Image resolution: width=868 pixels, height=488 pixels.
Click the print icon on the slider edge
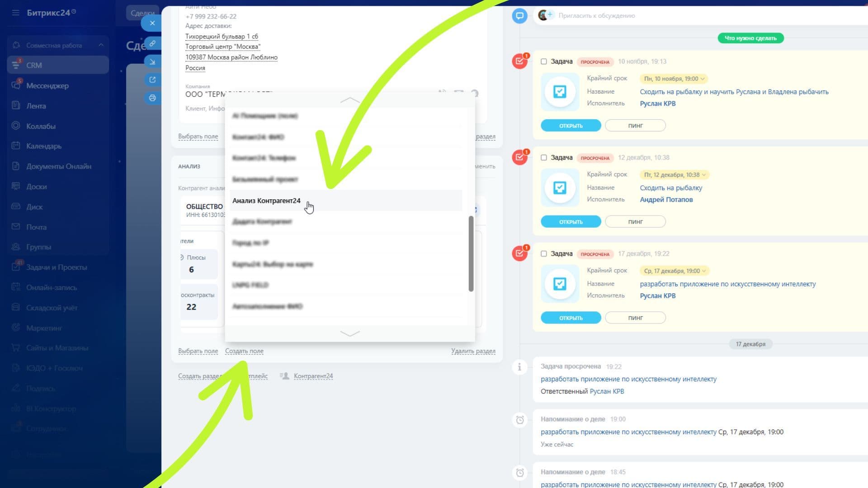pyautogui.click(x=153, y=98)
